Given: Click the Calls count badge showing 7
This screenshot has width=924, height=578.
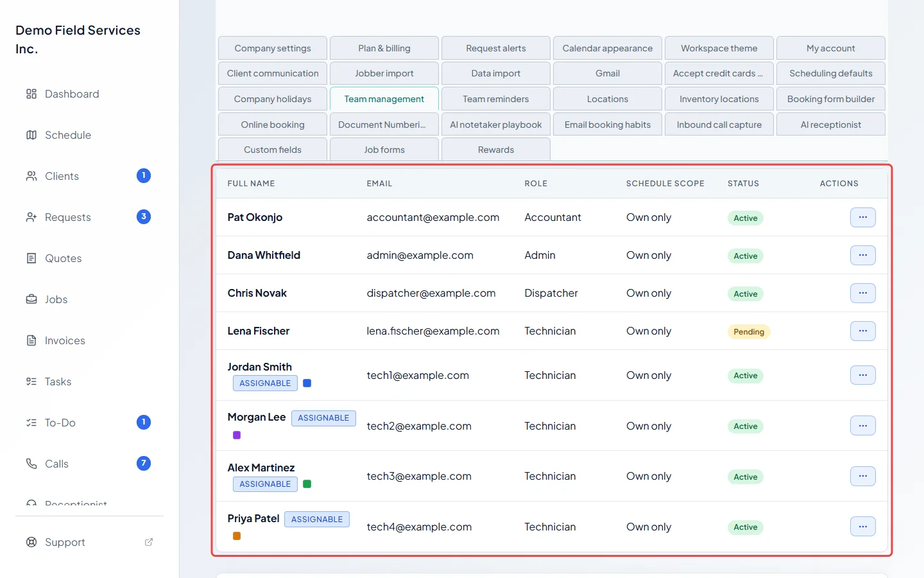Looking at the screenshot, I should pos(144,463).
